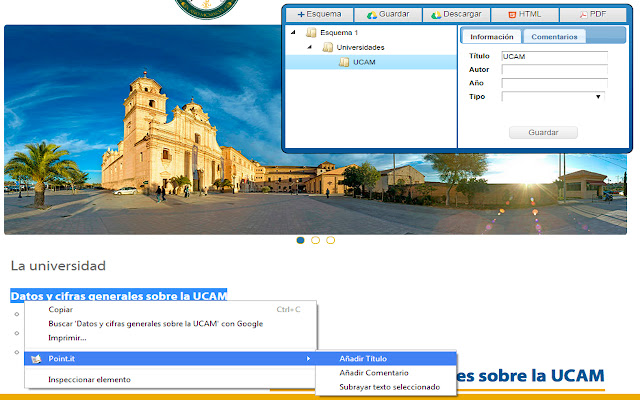Viewport: 640px width, 400px height.
Task: Open the Tipo dropdown
Action: click(553, 97)
